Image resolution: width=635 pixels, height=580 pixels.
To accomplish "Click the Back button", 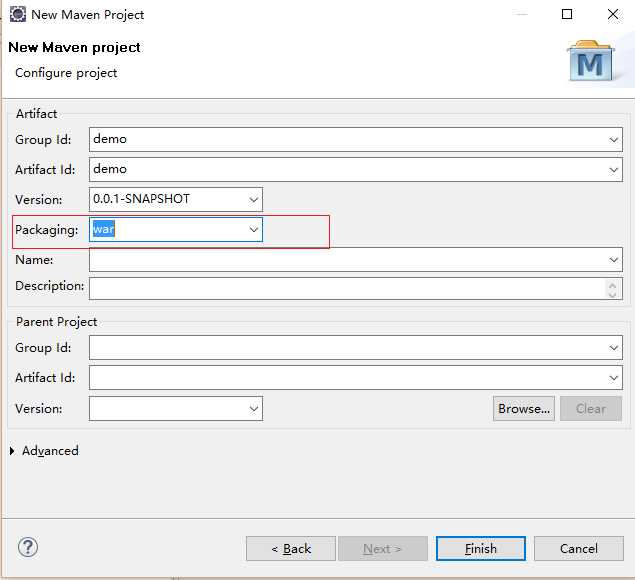I will click(x=291, y=549).
